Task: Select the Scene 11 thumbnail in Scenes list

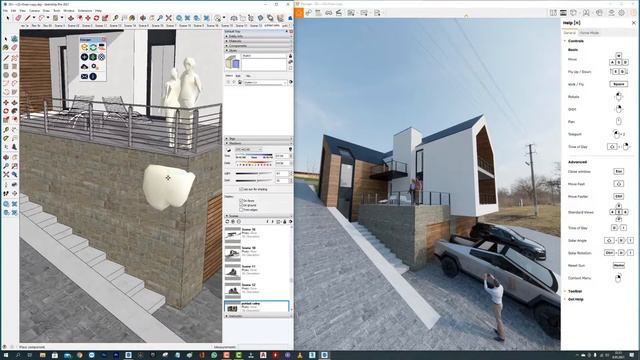Action: tap(233, 272)
